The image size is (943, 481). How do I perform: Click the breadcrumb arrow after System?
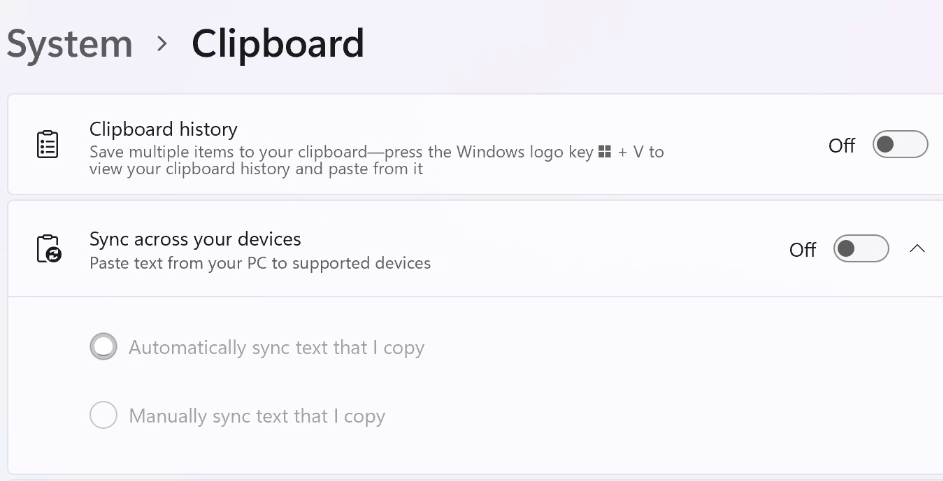[x=162, y=44]
